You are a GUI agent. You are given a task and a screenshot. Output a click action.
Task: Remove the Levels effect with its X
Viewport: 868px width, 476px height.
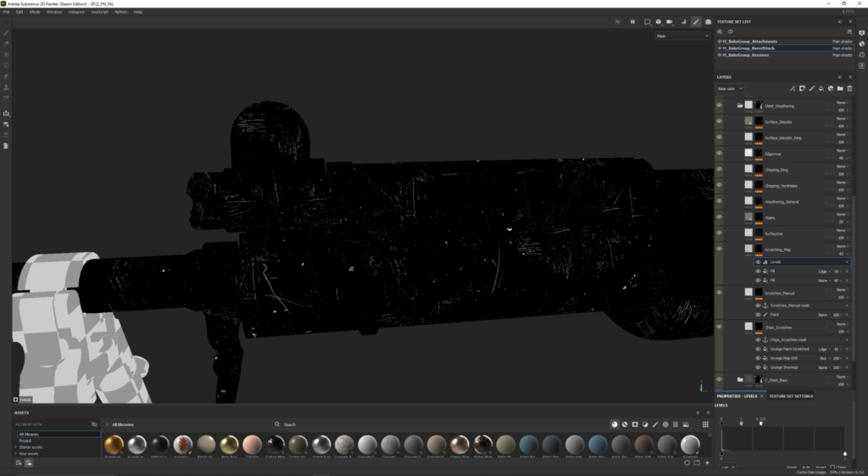pos(847,262)
